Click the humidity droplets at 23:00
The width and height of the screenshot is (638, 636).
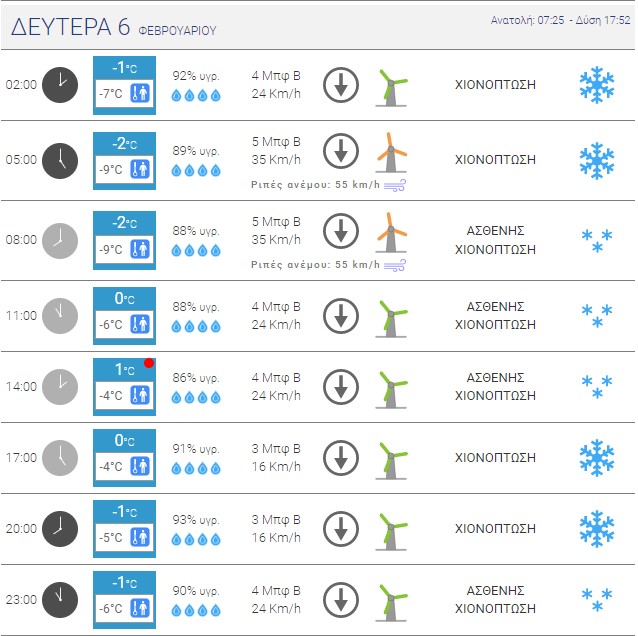196,610
